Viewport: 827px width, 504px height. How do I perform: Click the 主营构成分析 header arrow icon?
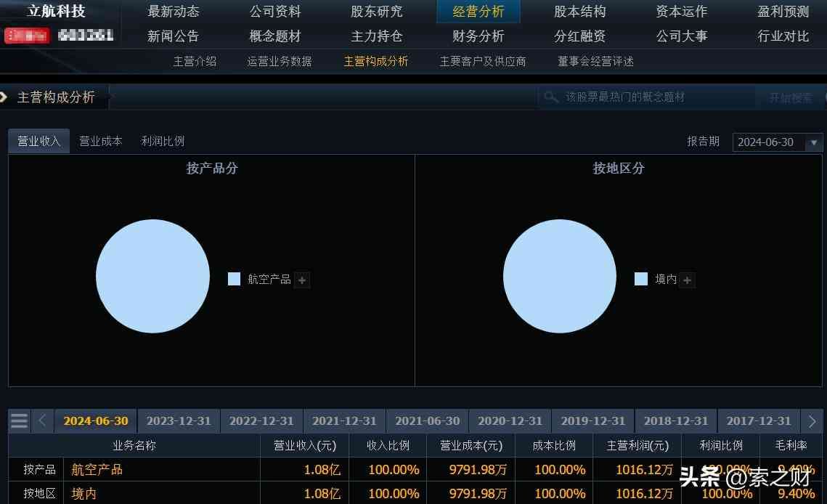tap(4, 97)
